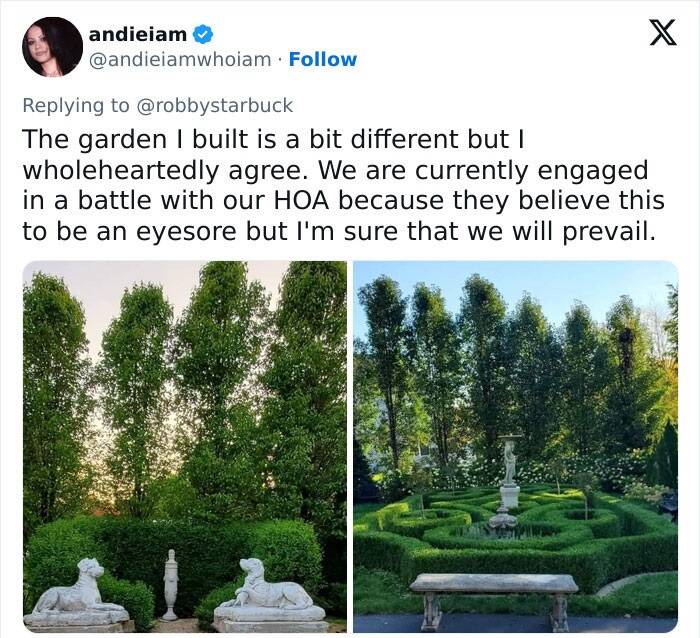Viewport: 700px width, 638px height.
Task: Open the dog statues garden photo
Action: (185, 446)
